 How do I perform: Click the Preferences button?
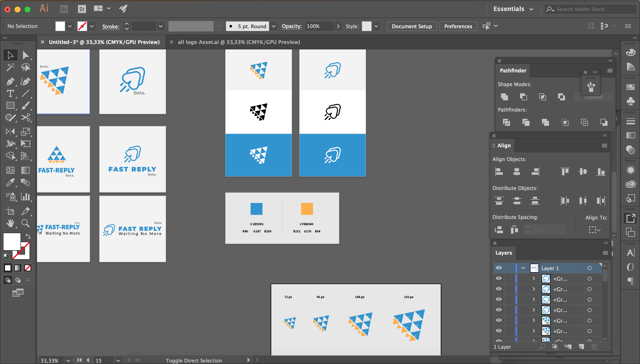458,26
